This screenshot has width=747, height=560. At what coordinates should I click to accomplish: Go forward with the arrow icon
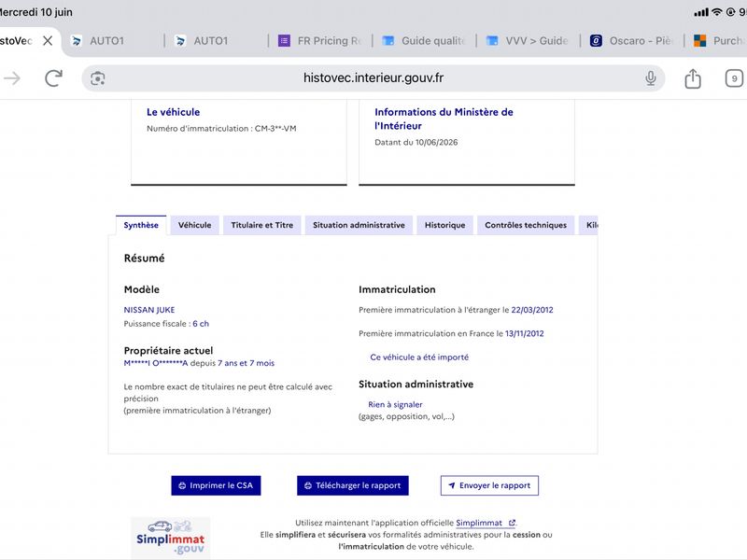point(12,78)
